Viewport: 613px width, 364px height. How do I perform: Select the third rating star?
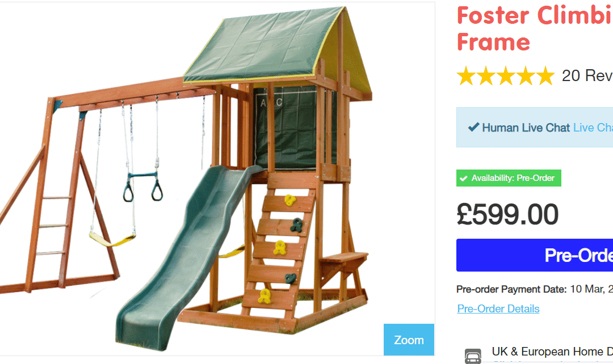click(x=506, y=76)
